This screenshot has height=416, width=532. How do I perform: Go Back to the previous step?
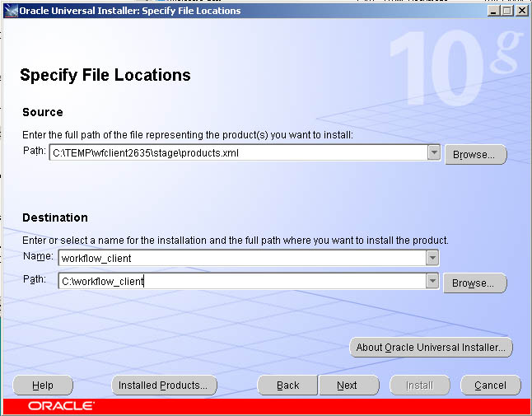[x=287, y=386]
